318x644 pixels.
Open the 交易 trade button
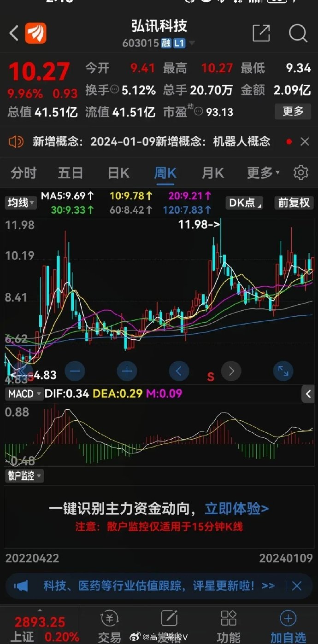[x=110, y=627]
